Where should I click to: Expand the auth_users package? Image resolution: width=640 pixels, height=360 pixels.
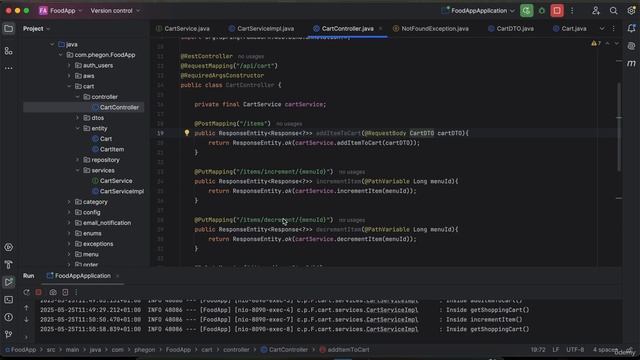click(x=69, y=65)
